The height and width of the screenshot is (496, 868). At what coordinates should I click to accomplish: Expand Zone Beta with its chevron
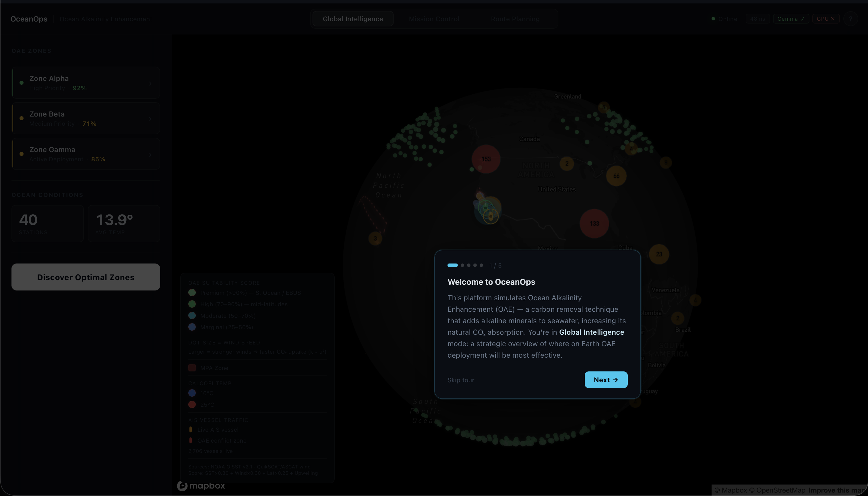[x=150, y=119]
